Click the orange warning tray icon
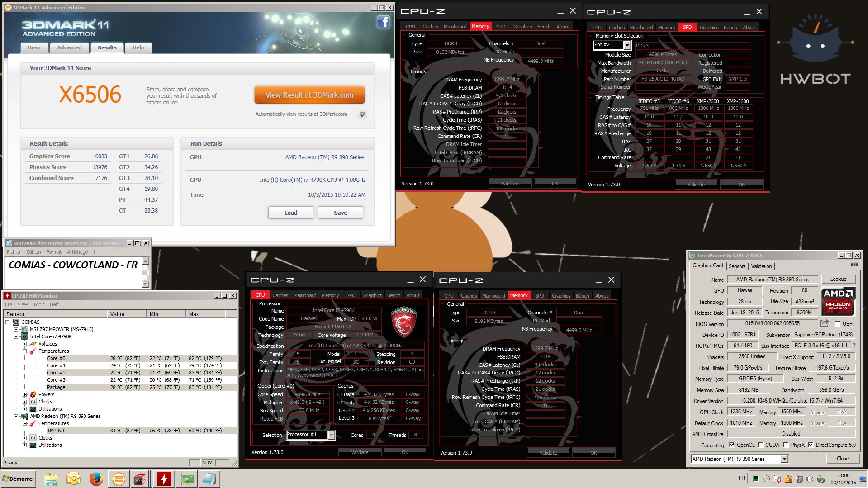The width and height of the screenshot is (868, 488). [x=788, y=479]
